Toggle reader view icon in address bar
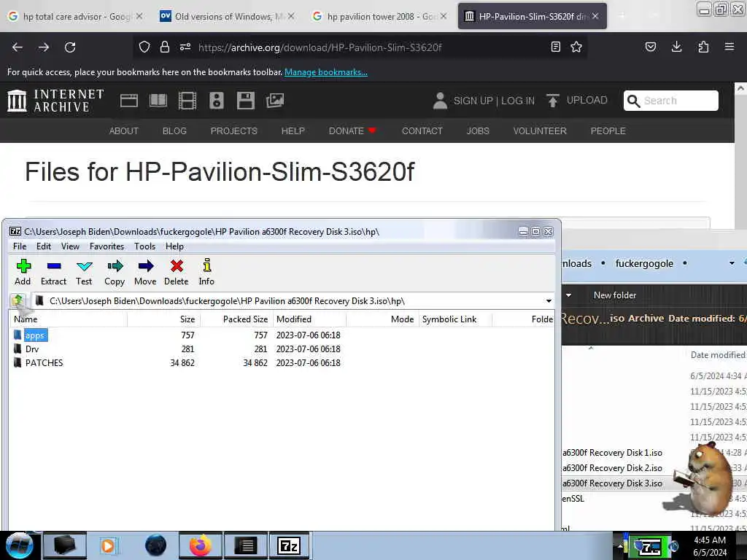This screenshot has width=747, height=560. tap(555, 47)
